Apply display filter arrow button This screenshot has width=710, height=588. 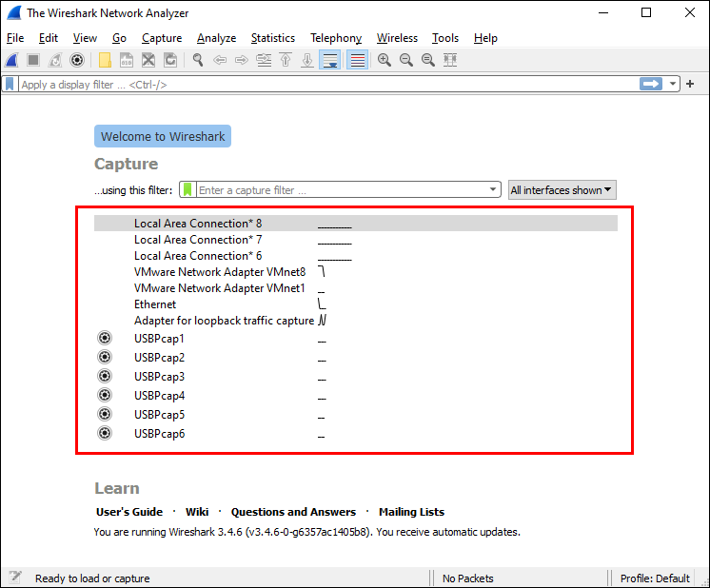click(x=651, y=84)
